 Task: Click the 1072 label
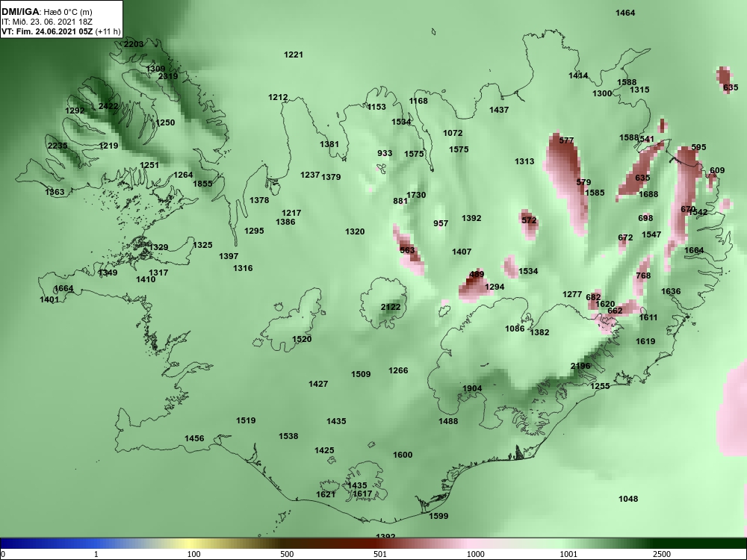pyautogui.click(x=453, y=134)
